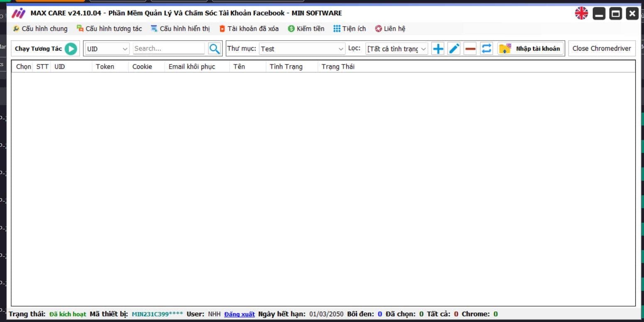
Task: Click the blue refresh arrows icon
Action: pyautogui.click(x=486, y=49)
